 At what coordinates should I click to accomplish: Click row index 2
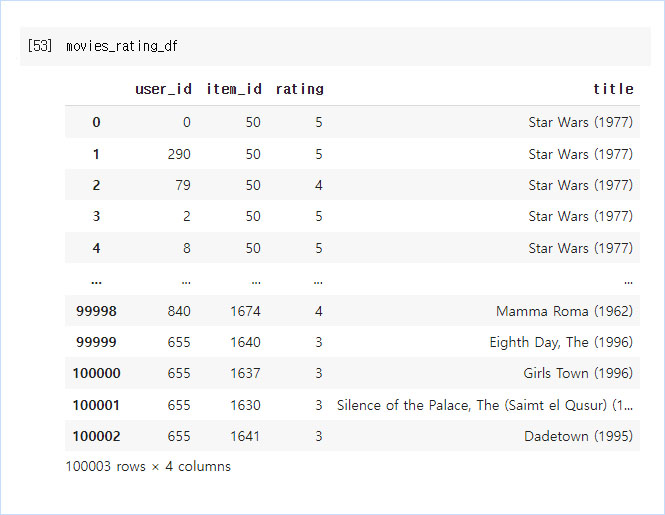96,185
